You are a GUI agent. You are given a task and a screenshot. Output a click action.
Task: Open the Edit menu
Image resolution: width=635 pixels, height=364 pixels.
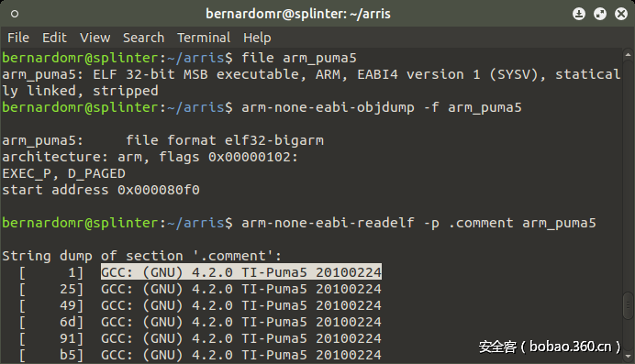tap(54, 38)
